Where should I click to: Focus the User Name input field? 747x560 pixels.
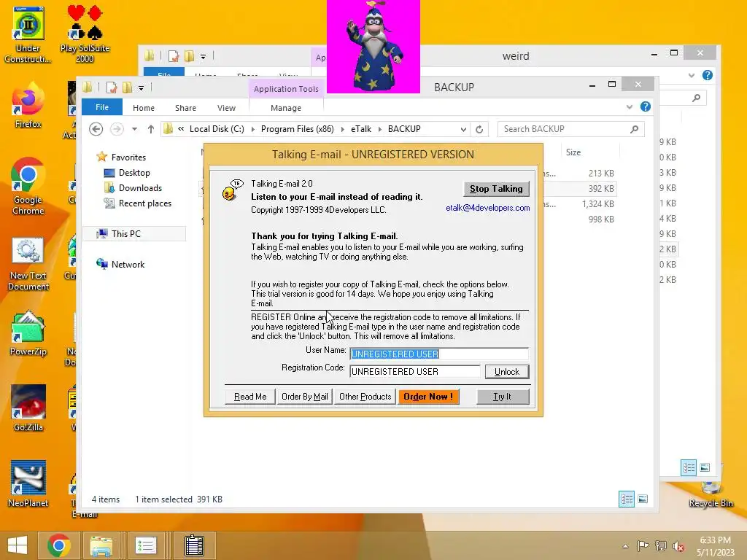[438, 354]
